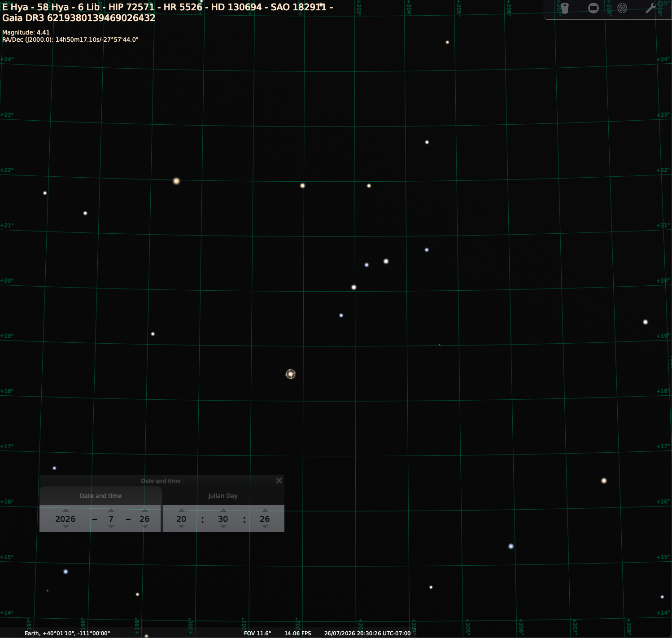Click the selected star E Hya marker
Viewport: 672px width, 638px height.
[291, 374]
